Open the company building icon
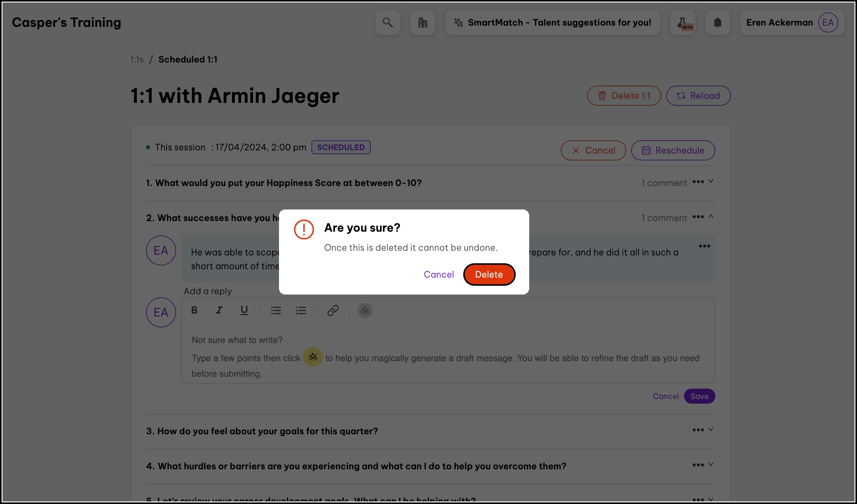The width and height of the screenshot is (857, 504). (423, 23)
